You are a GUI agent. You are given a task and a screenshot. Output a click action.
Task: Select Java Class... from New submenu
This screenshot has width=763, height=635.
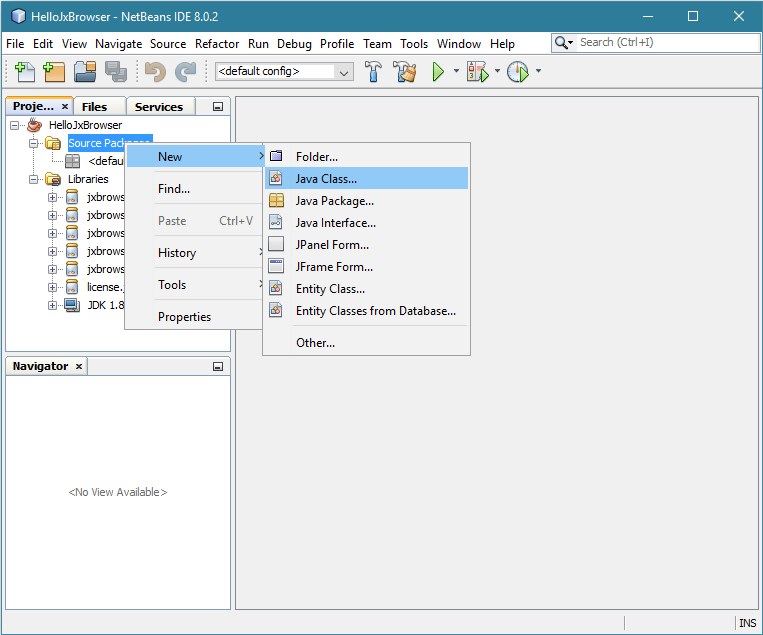[366, 179]
